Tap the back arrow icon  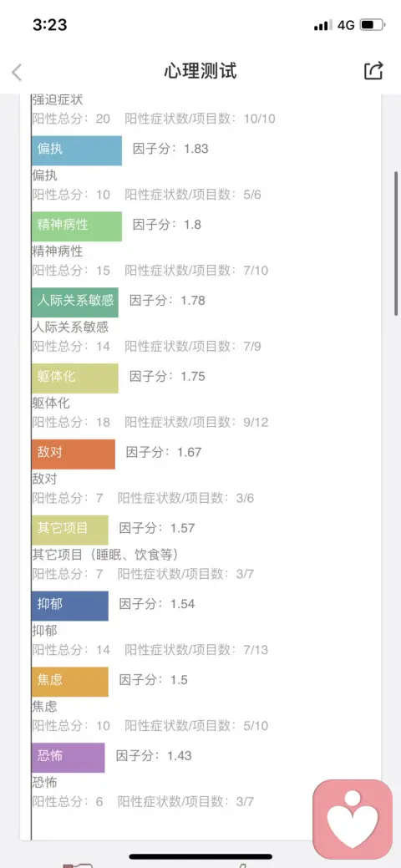(x=17, y=73)
